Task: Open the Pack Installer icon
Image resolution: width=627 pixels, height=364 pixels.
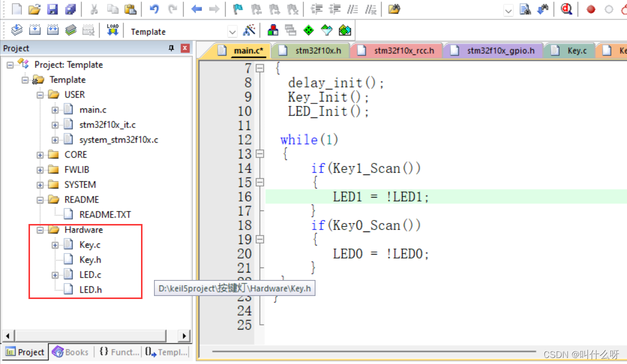Action: point(344,30)
